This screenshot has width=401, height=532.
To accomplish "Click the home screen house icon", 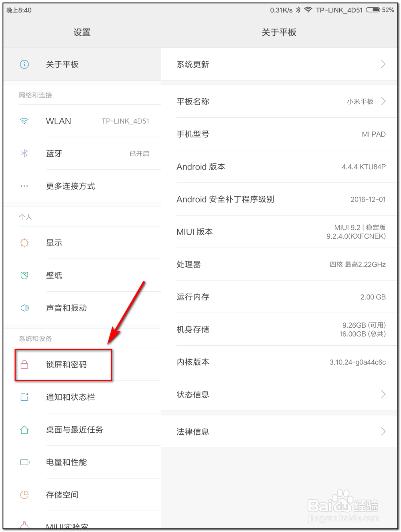I will (24, 430).
